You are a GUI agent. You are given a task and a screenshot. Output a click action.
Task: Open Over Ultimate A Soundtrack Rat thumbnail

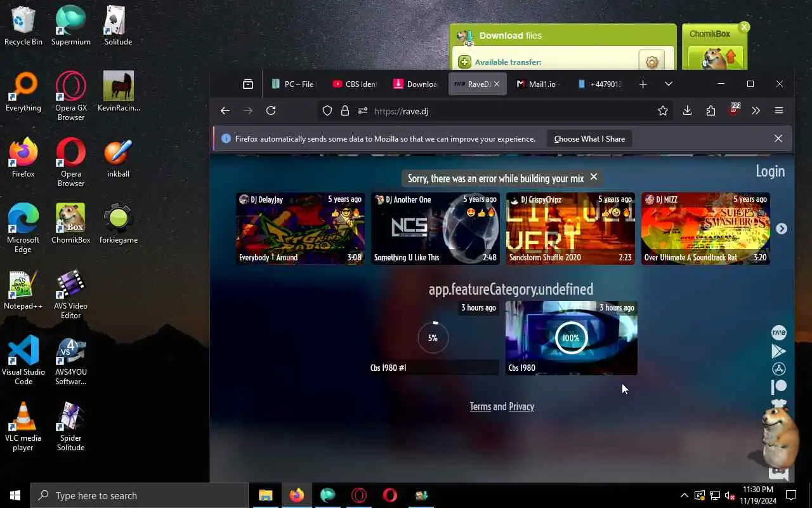(705, 229)
